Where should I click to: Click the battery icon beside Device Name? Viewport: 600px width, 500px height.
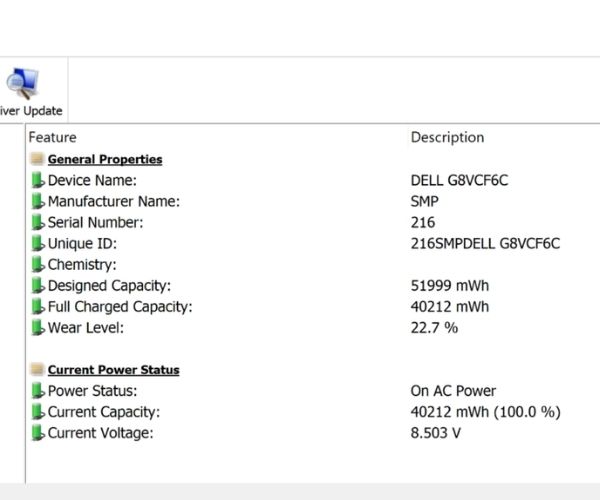(x=38, y=181)
